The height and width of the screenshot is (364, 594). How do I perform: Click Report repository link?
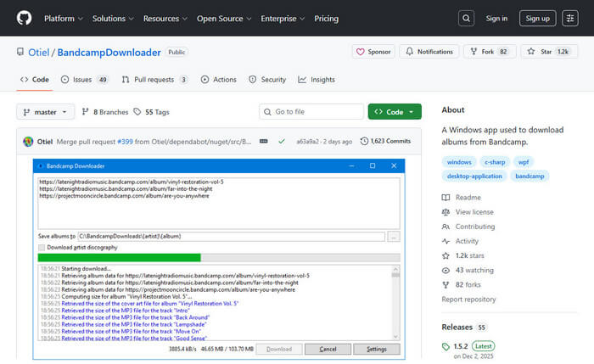pyautogui.click(x=468, y=300)
